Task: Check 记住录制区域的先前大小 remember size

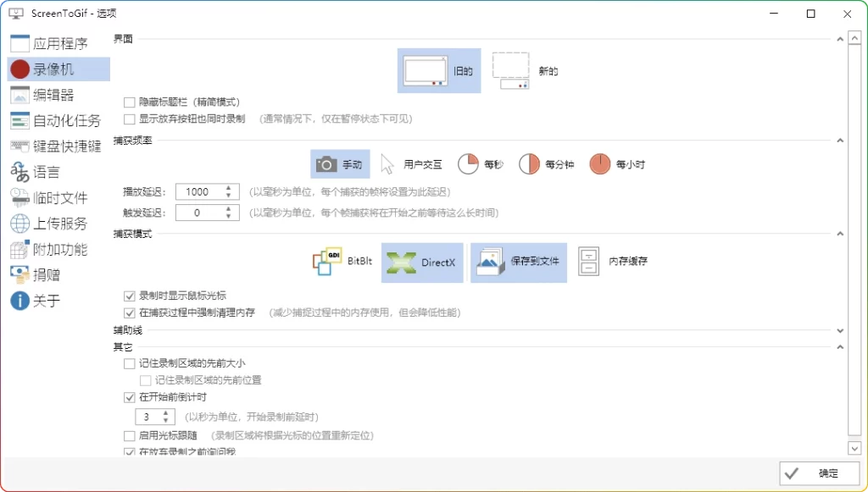Action: [129, 362]
